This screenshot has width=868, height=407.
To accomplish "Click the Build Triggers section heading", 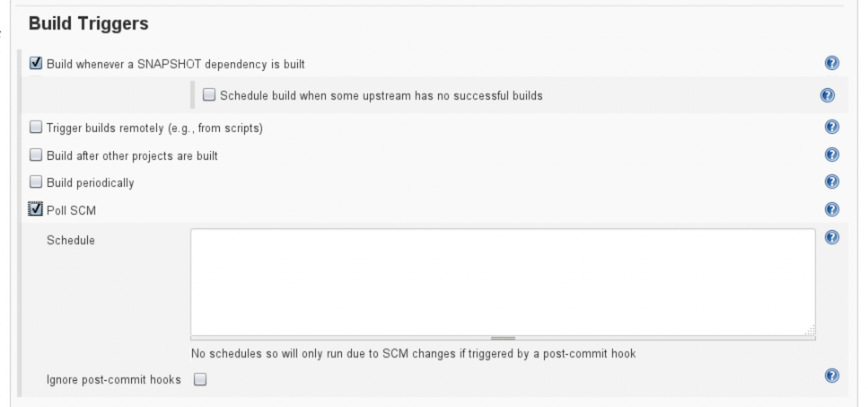I will point(89,24).
